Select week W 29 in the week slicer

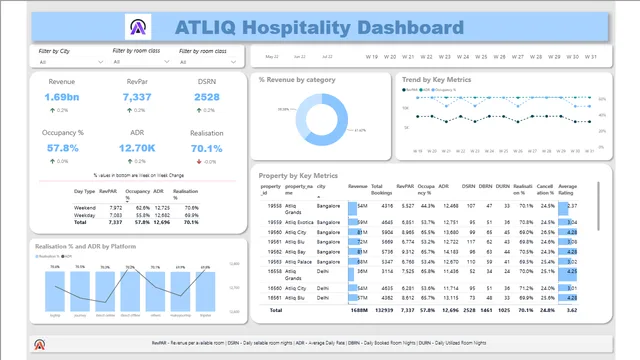(x=554, y=57)
